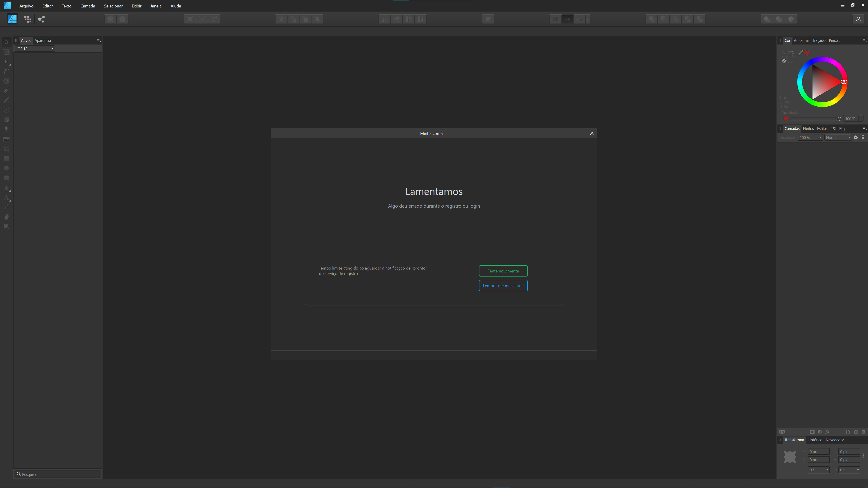Select the Zoom tool
The height and width of the screenshot is (488, 868).
[x=6, y=226]
